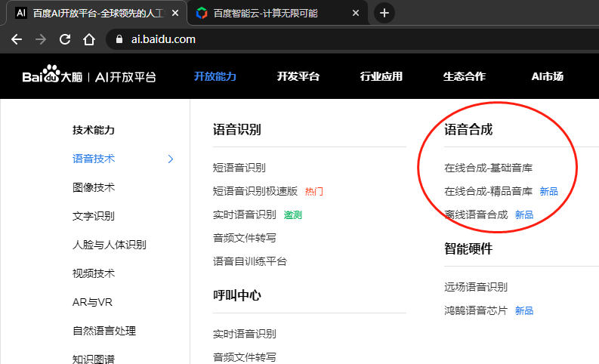Open the 鸿鹄语音芯片 link
The width and height of the screenshot is (599, 364).
click(x=476, y=310)
